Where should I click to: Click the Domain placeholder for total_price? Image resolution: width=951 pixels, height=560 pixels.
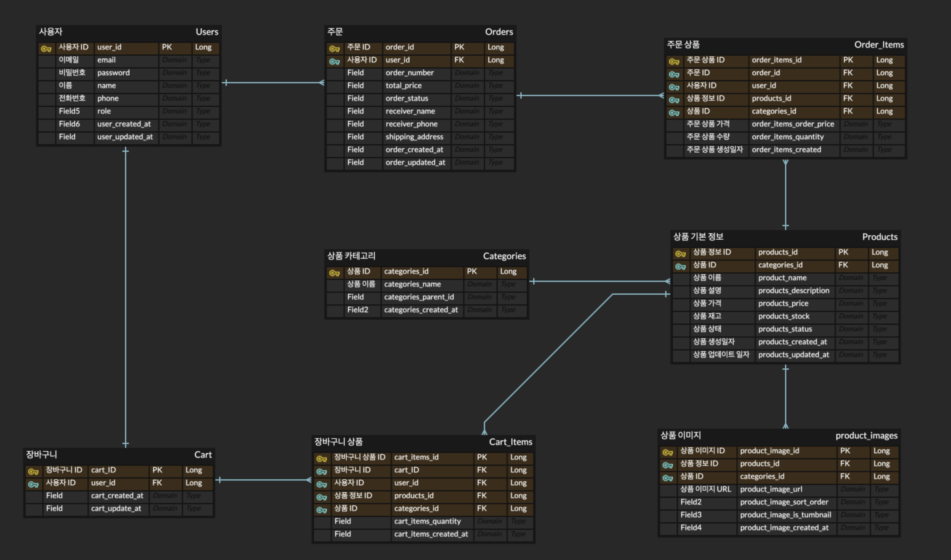pyautogui.click(x=467, y=86)
